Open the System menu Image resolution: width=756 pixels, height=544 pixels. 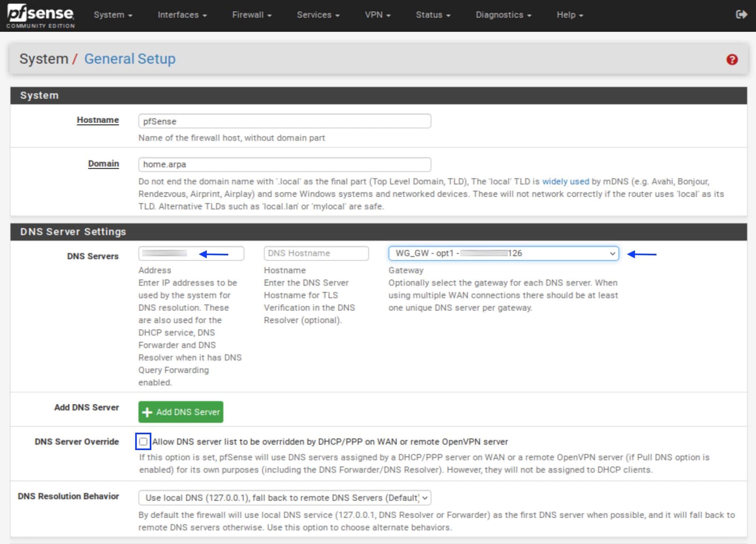click(113, 15)
